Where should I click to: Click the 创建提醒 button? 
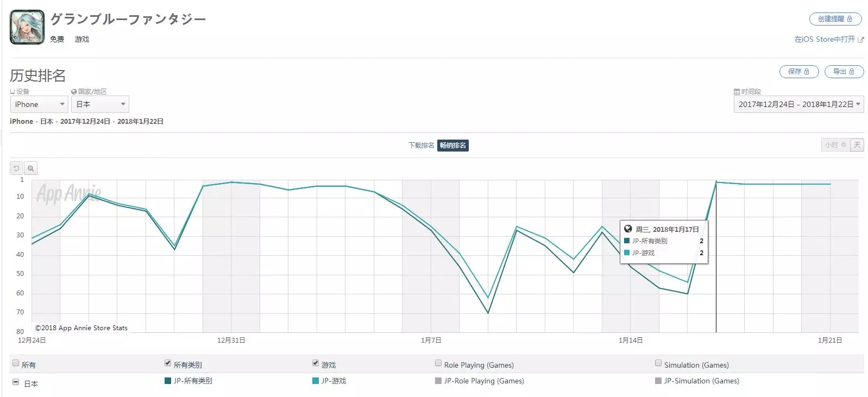[x=835, y=19]
